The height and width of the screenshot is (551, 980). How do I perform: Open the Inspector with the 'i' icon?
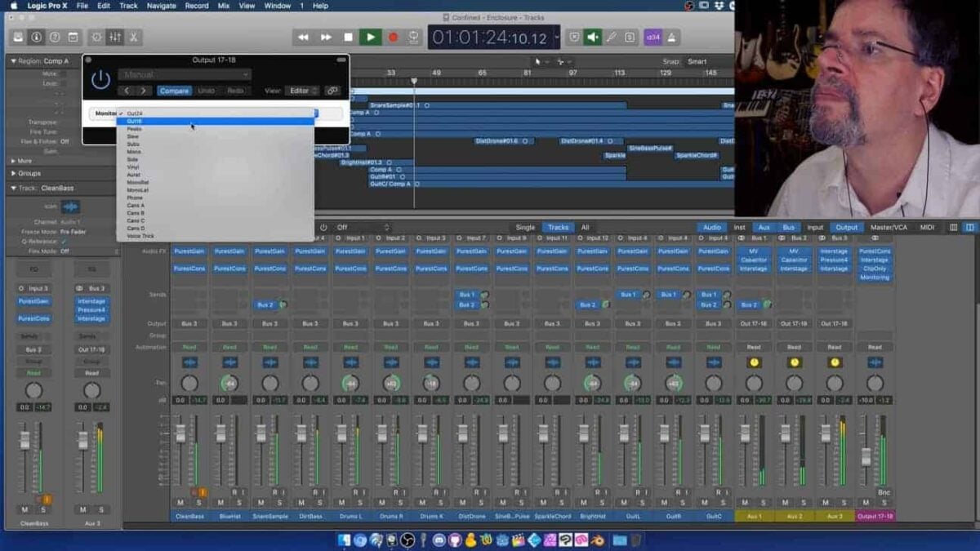pyautogui.click(x=37, y=37)
